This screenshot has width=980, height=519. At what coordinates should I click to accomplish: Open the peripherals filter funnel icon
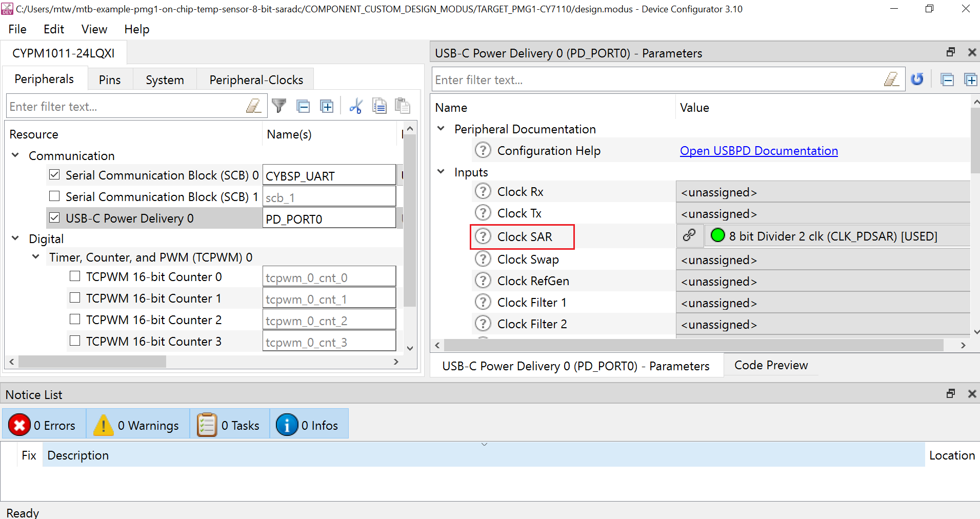[x=279, y=106]
